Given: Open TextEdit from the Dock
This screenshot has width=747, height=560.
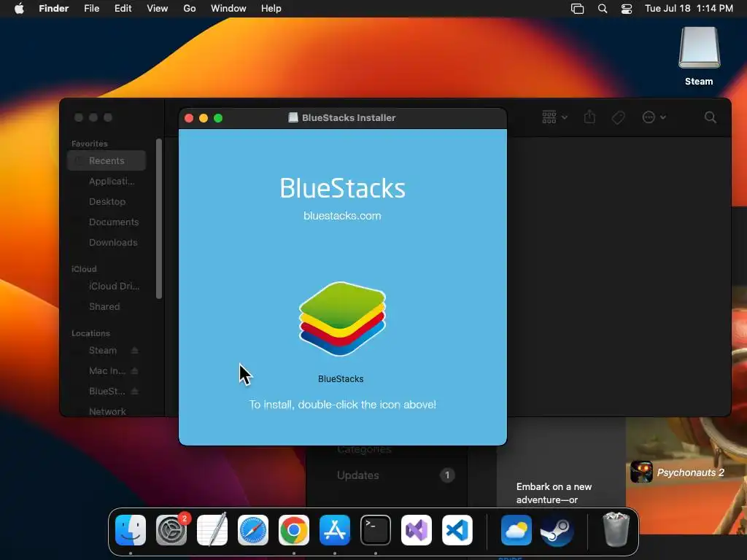Looking at the screenshot, I should point(212,530).
